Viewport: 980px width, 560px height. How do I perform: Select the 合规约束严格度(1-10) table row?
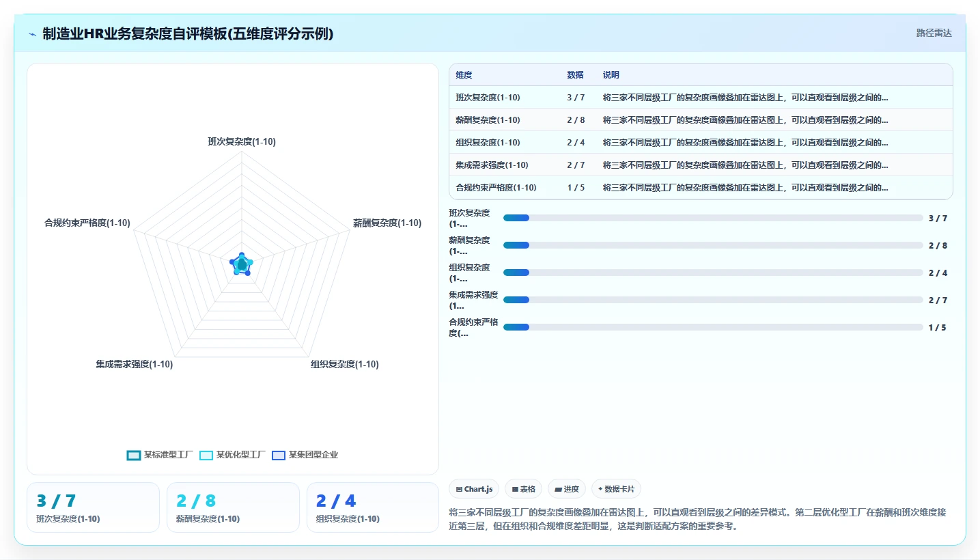point(701,188)
